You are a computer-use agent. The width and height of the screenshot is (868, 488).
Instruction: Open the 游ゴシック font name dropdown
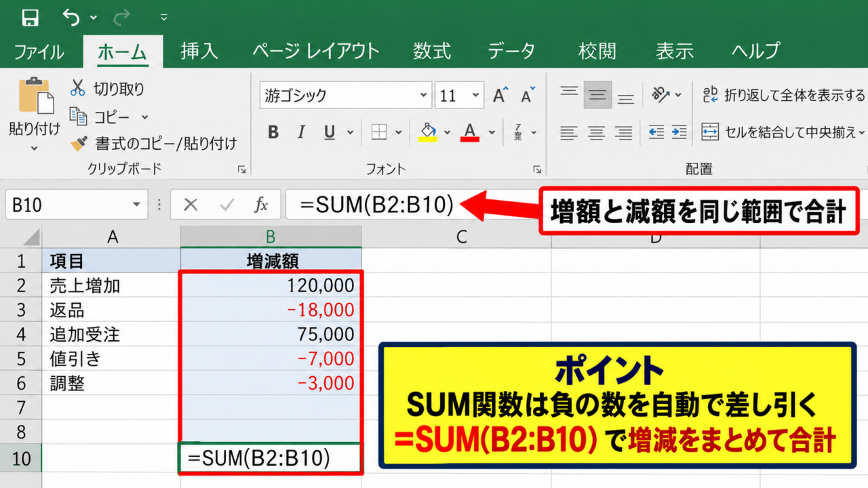click(x=422, y=96)
